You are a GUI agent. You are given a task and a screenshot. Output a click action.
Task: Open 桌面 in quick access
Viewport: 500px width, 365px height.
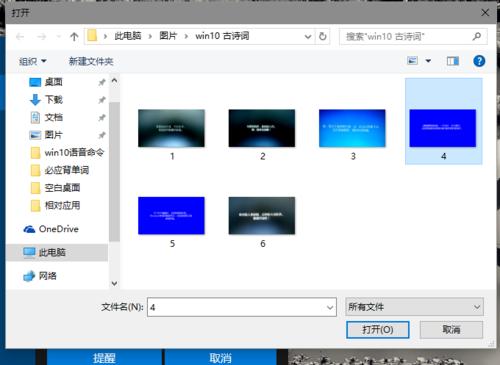[54, 82]
